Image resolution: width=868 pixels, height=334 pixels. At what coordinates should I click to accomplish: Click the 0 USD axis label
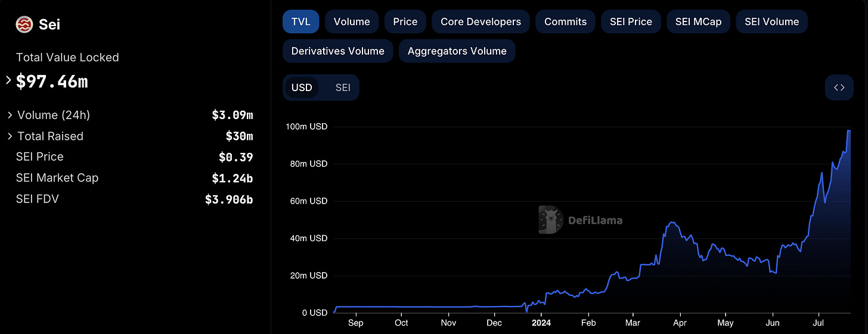coord(314,313)
